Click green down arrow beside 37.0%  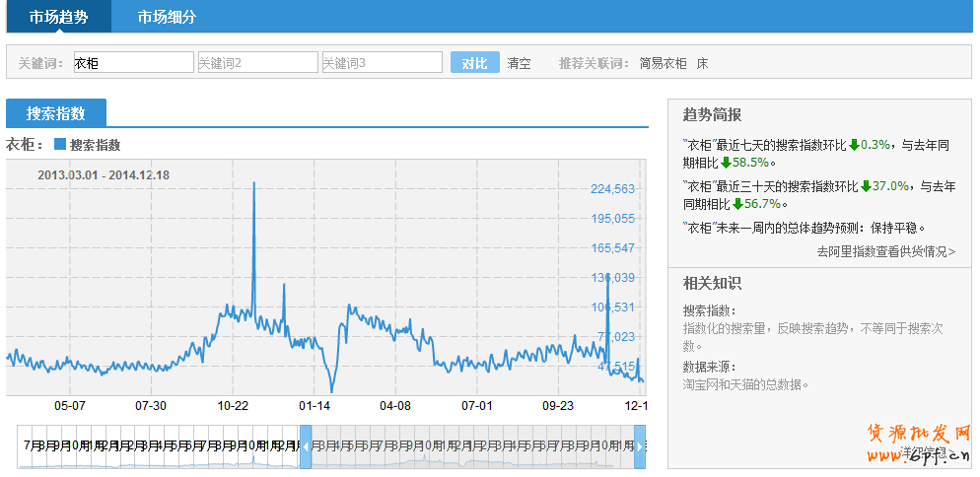[866, 185]
